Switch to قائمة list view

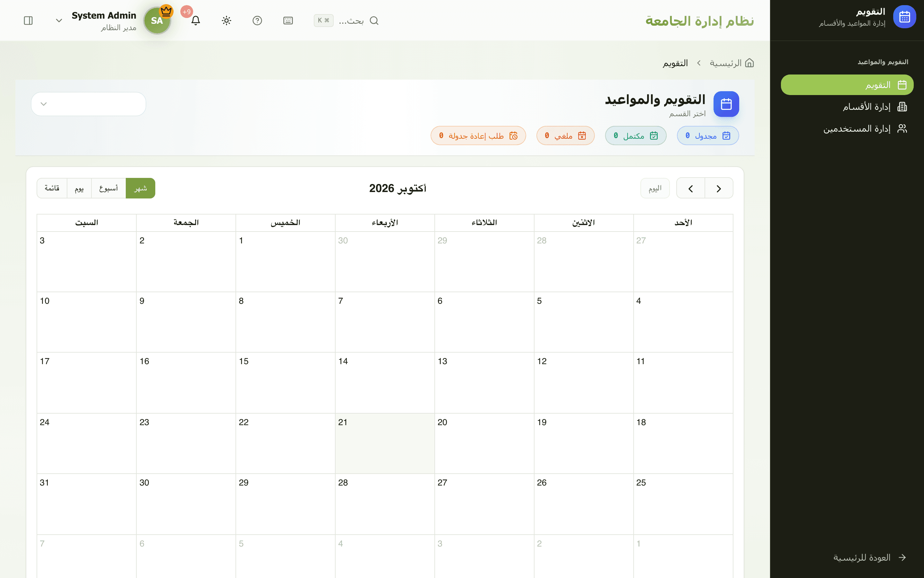click(52, 188)
